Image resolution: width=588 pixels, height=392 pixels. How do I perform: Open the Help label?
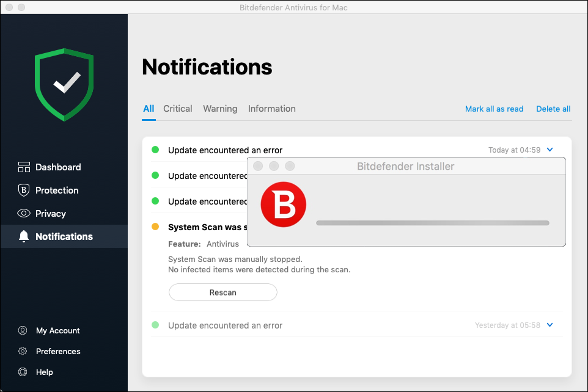(x=44, y=372)
